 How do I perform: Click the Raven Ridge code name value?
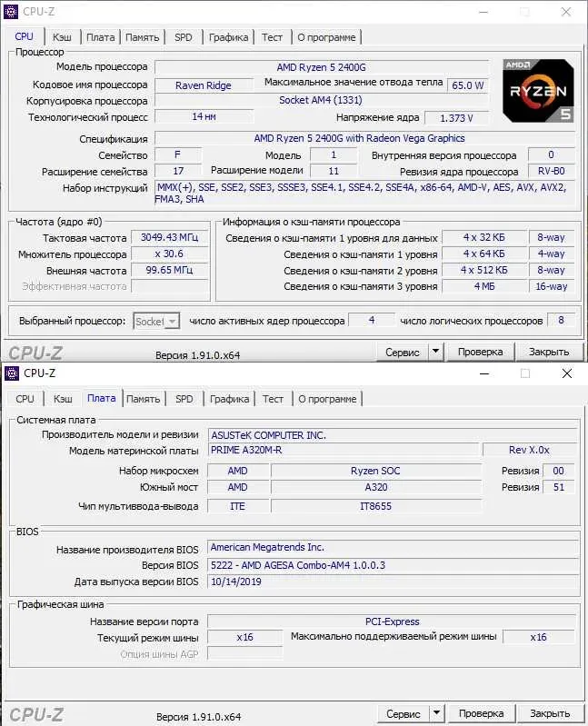coord(204,85)
